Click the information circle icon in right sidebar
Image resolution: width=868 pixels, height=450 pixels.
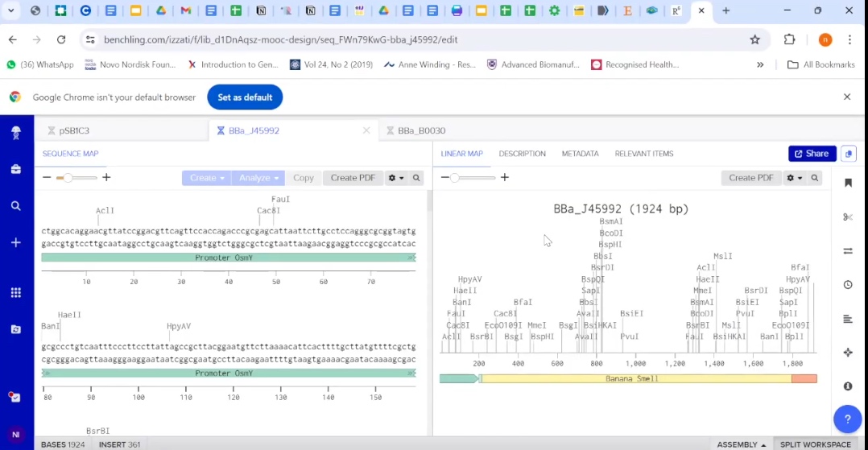(848, 386)
